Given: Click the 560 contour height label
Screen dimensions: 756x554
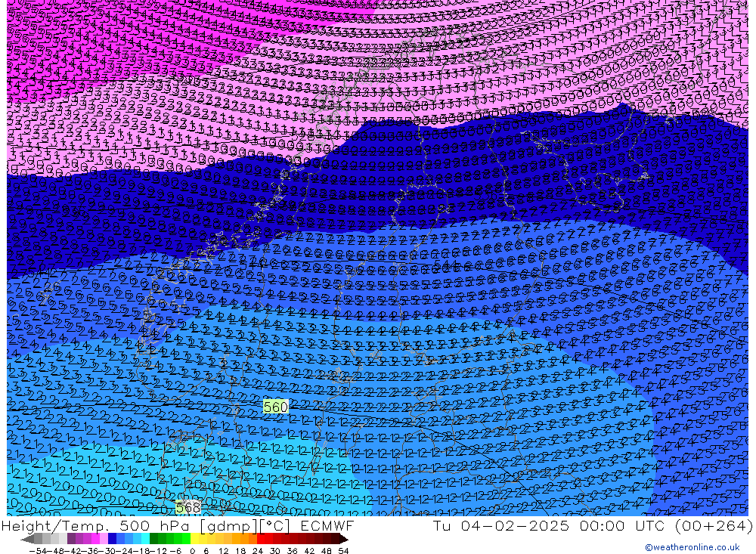Looking at the screenshot, I should pyautogui.click(x=275, y=407).
